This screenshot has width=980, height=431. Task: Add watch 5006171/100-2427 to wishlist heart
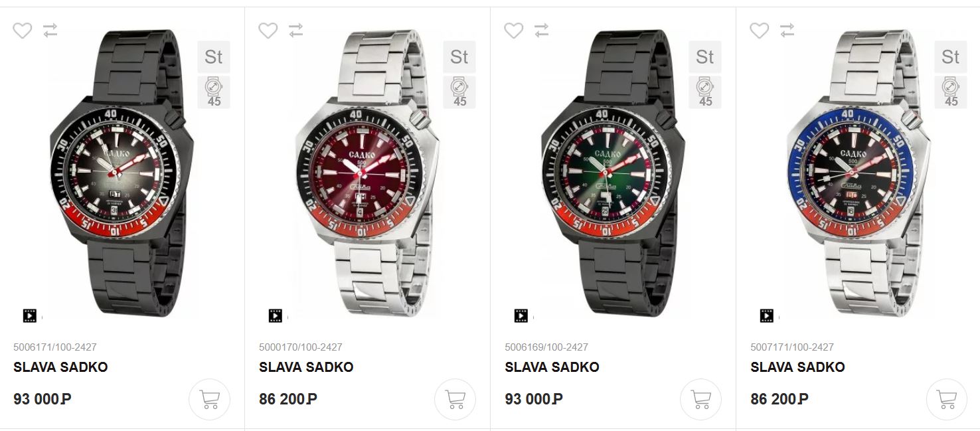tap(23, 31)
